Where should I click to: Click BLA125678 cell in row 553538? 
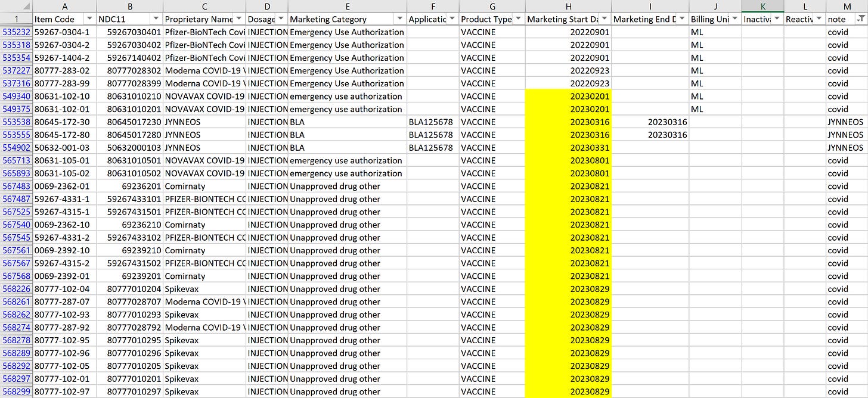[433, 122]
